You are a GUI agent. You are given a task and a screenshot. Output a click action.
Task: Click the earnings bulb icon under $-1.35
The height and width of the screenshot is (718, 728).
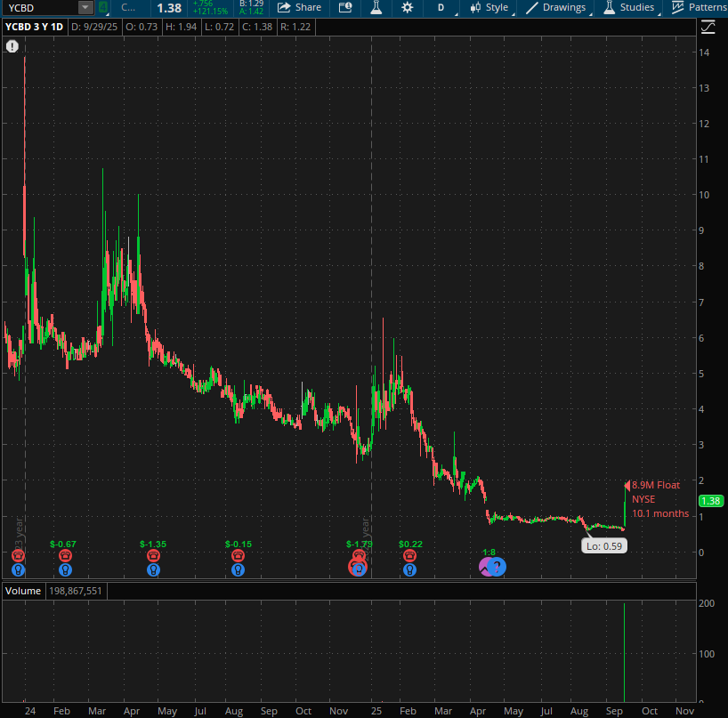[153, 569]
